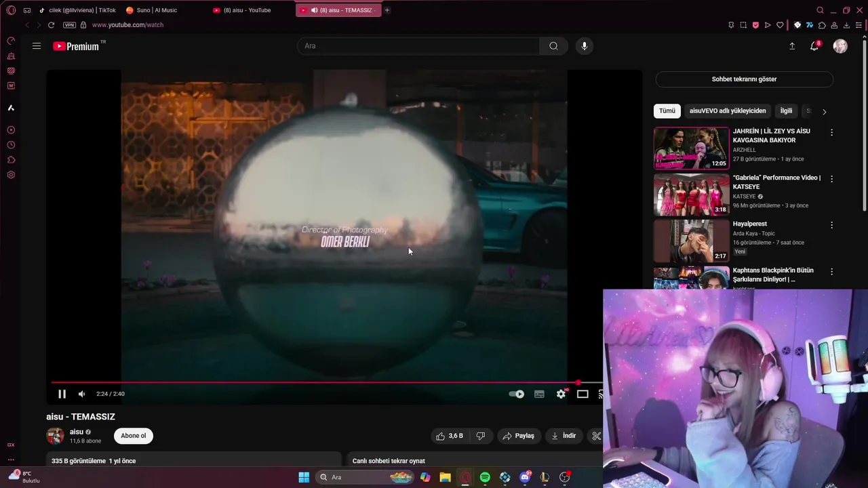Share the video via Paylaş

pyautogui.click(x=518, y=436)
